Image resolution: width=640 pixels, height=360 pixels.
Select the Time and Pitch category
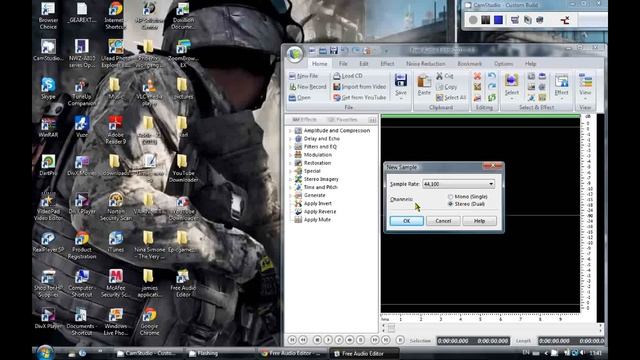pos(320,187)
